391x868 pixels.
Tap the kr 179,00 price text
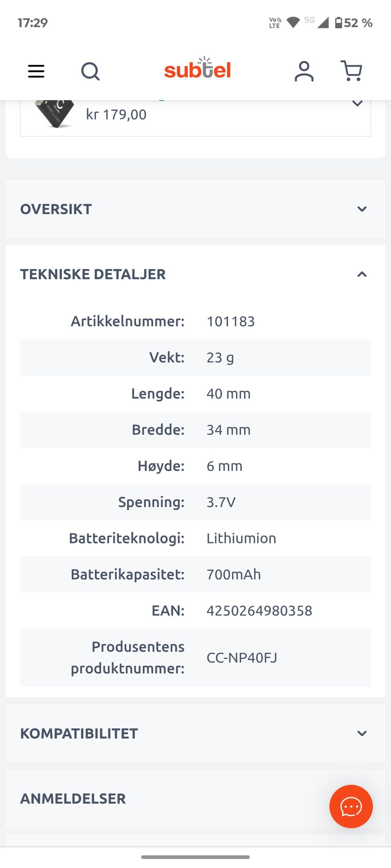click(x=116, y=115)
